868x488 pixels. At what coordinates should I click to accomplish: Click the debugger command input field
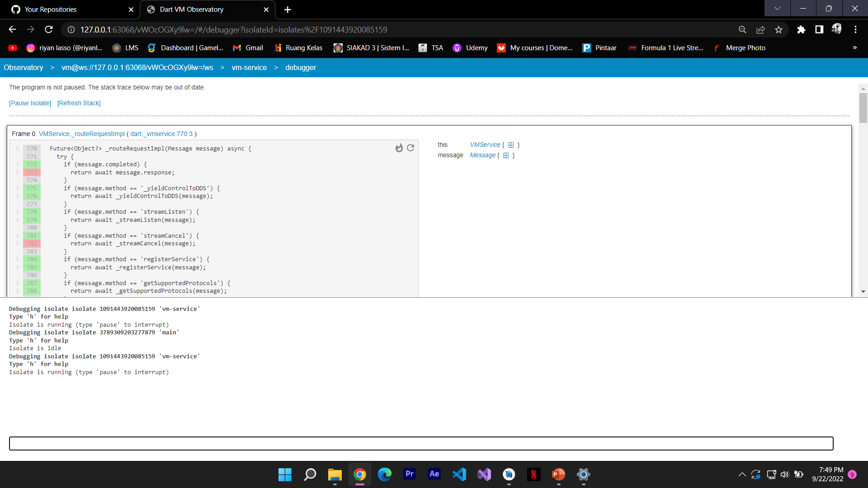[x=420, y=443]
